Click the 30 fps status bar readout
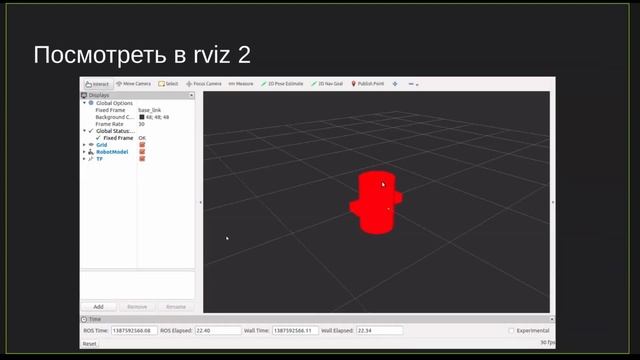Screen dimensions: 640x360 click(548, 342)
